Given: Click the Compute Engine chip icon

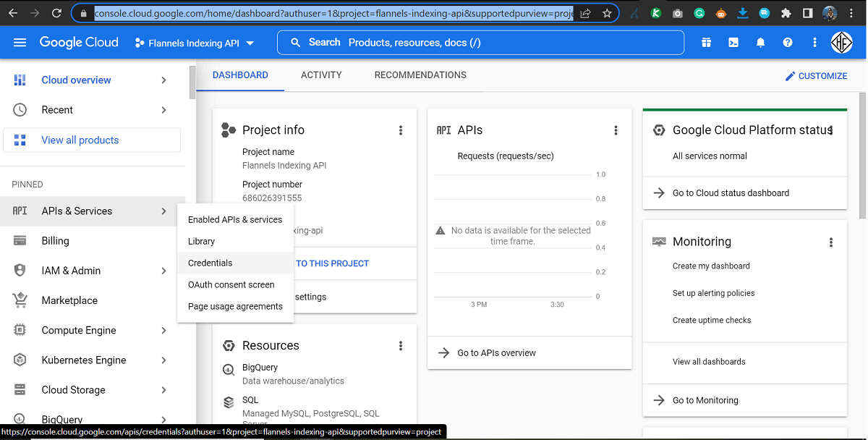Looking at the screenshot, I should tap(20, 330).
